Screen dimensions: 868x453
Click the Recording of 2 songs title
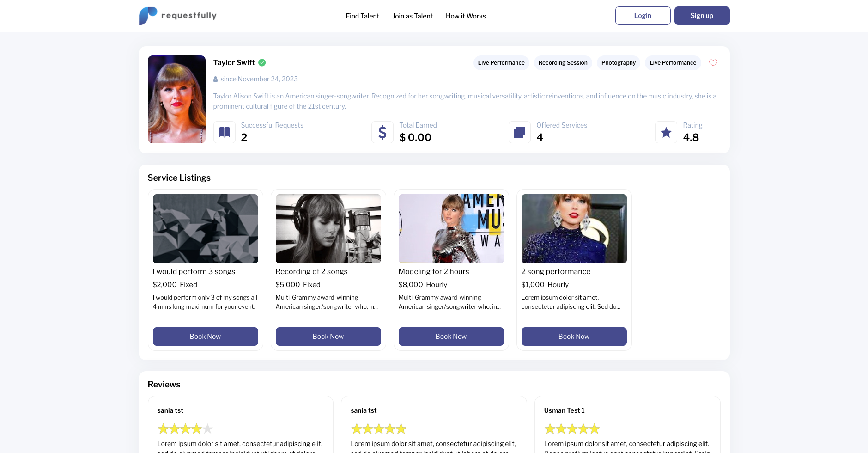click(312, 271)
